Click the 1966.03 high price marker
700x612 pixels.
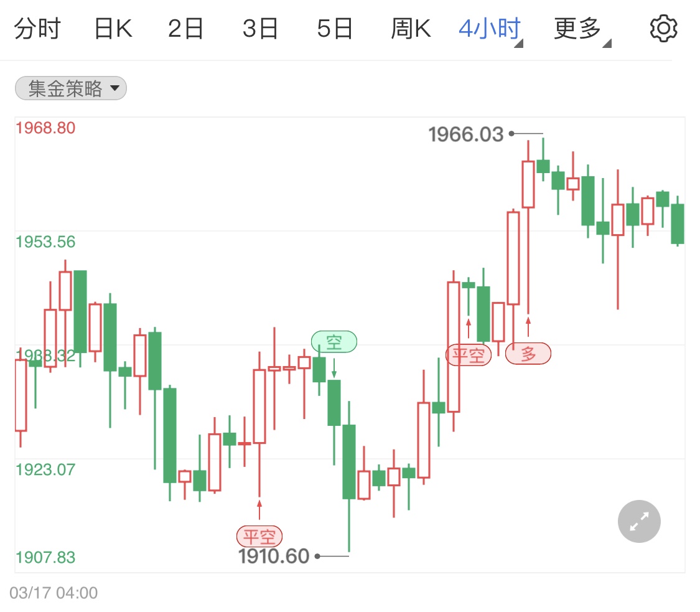[467, 133]
